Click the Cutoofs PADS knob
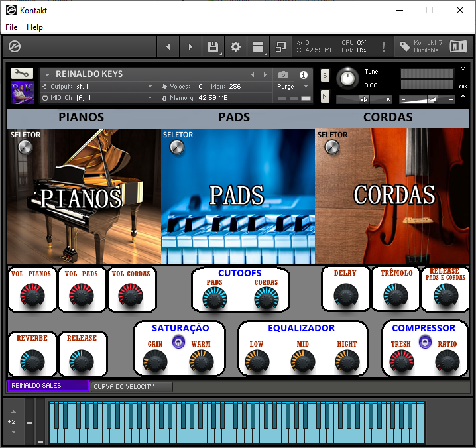 (215, 299)
